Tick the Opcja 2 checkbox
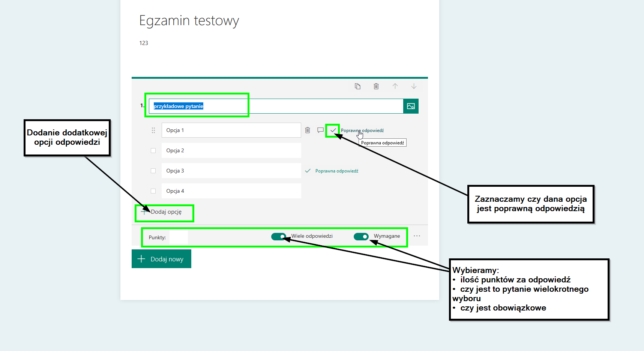This screenshot has height=351, width=644. [153, 150]
